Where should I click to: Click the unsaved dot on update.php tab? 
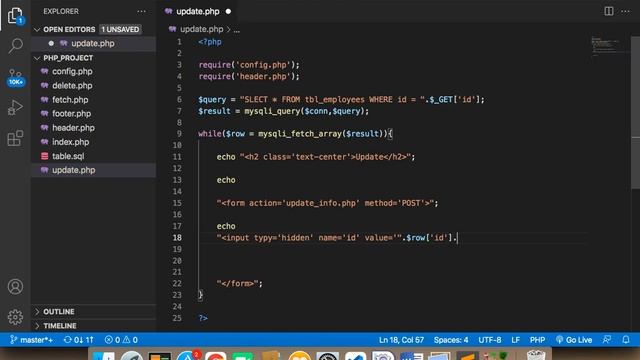228,11
